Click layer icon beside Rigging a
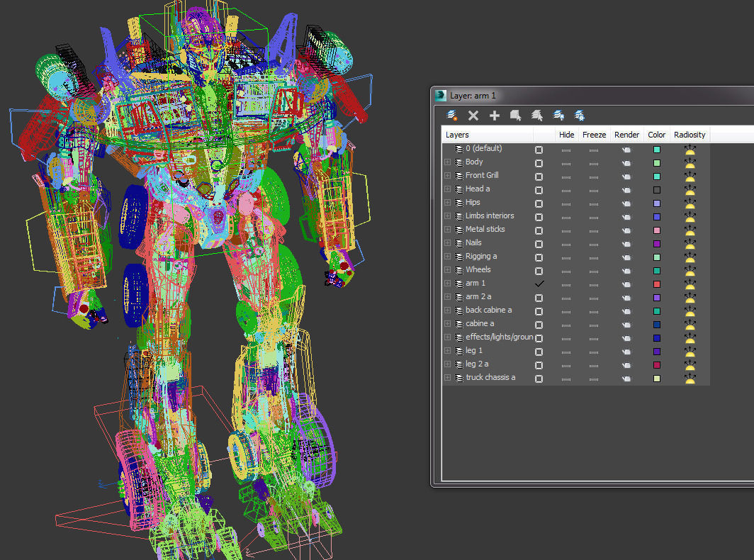Viewport: 754px width, 560px height. pyautogui.click(x=459, y=257)
